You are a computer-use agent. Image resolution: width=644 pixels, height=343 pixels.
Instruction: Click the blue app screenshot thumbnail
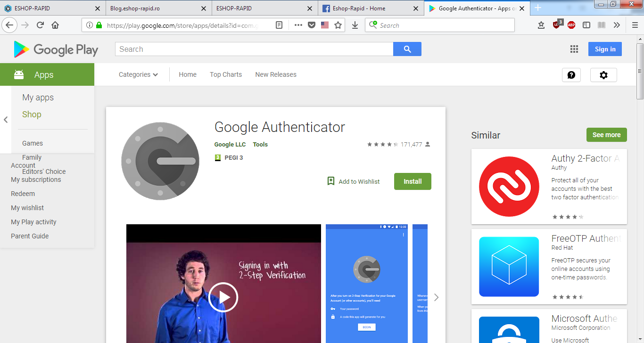[x=367, y=284]
